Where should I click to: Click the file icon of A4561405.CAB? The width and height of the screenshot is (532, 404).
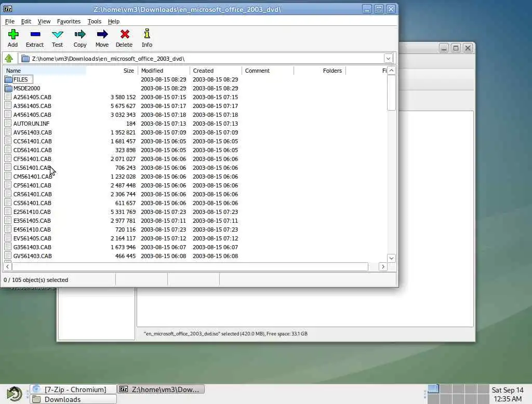(8, 115)
